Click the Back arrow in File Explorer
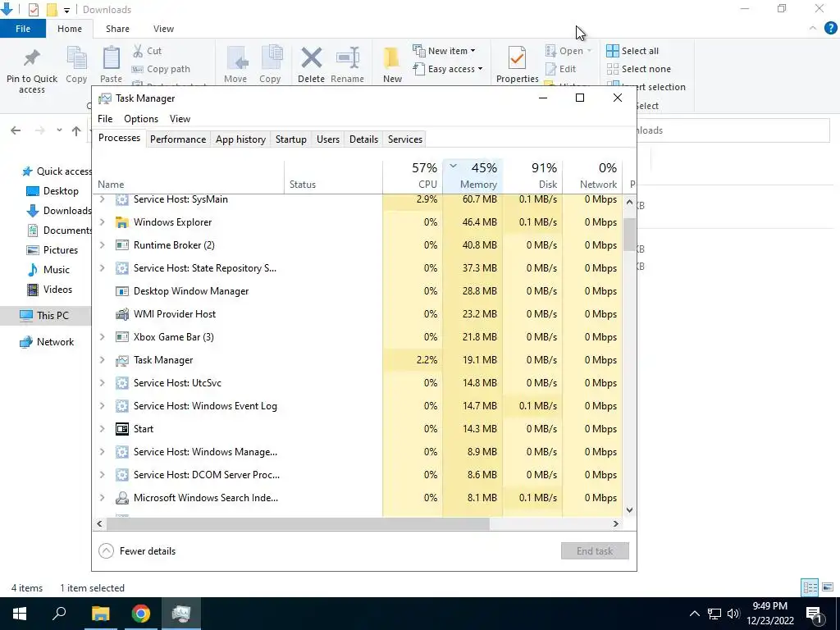Viewport: 840px width, 630px height. point(16,130)
